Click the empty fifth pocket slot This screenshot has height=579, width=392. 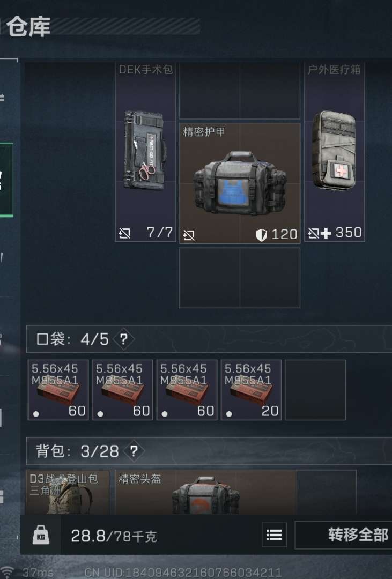coord(315,390)
